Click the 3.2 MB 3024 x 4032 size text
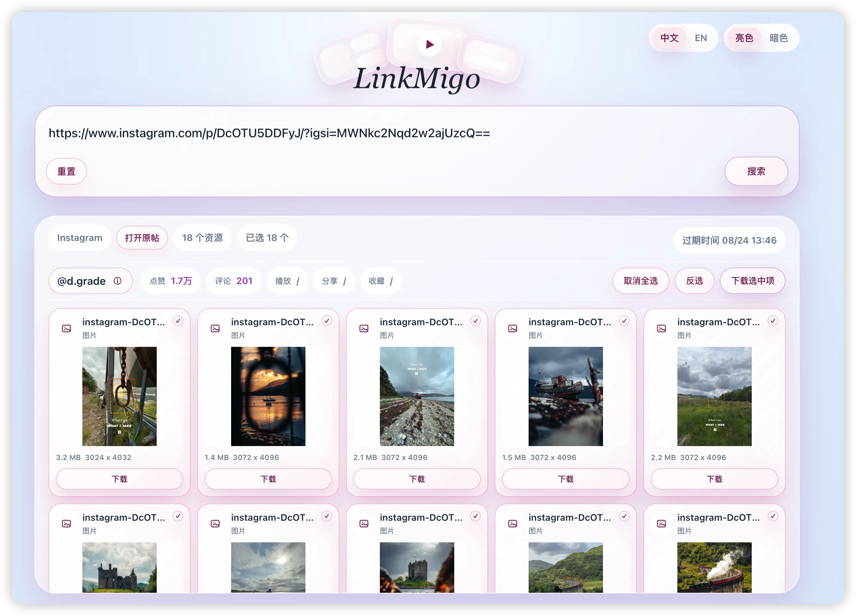This screenshot has height=616, width=856. coord(94,458)
